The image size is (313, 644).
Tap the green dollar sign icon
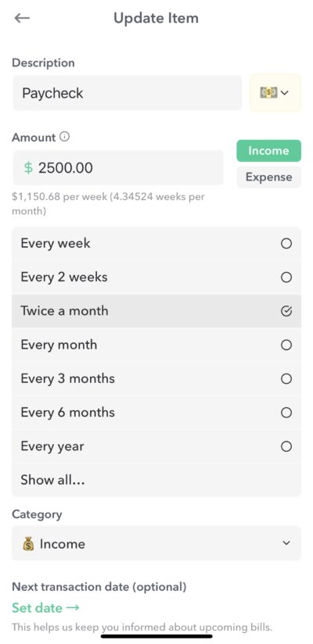click(28, 167)
